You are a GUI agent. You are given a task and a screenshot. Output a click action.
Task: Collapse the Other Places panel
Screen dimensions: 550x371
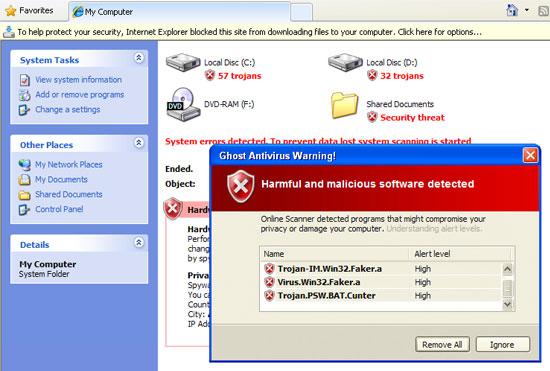pyautogui.click(x=139, y=143)
